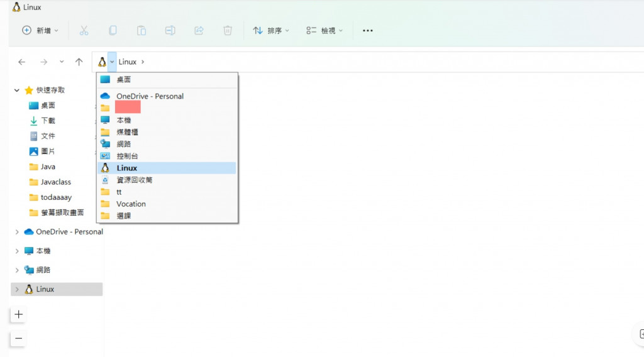Click the Paste clipboard icon
The height and width of the screenshot is (357, 644).
click(142, 30)
